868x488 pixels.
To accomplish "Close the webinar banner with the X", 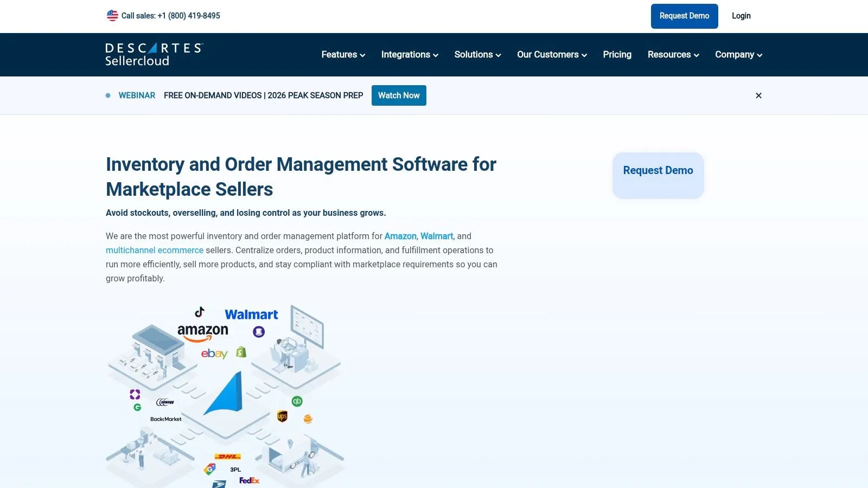I will pyautogui.click(x=758, y=95).
